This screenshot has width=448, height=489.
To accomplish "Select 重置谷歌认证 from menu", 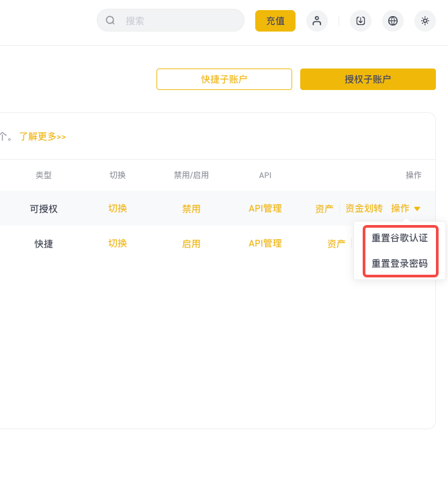I will 400,238.
